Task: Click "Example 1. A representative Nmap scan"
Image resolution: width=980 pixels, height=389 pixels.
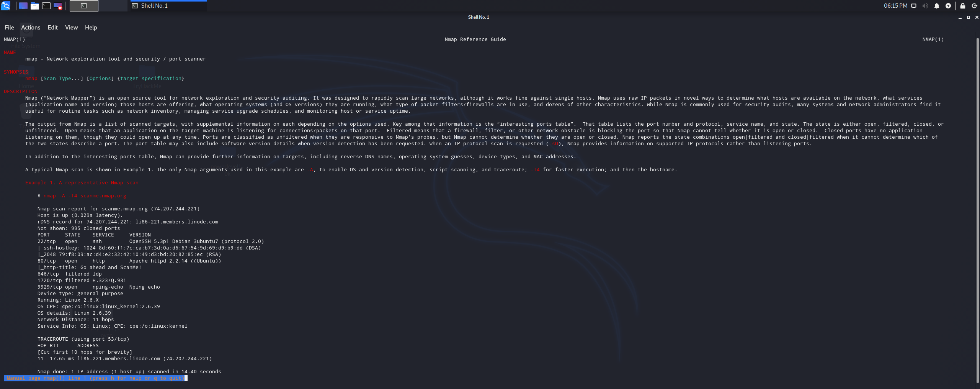Action: tap(82, 183)
